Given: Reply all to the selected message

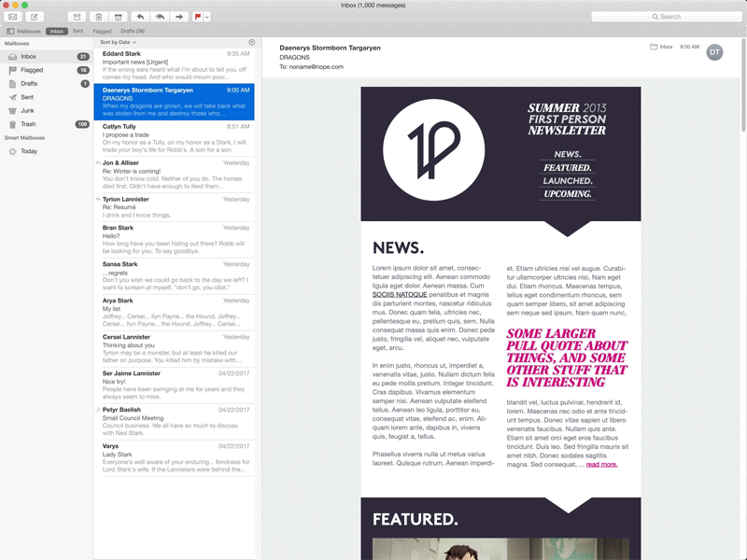Looking at the screenshot, I should [x=160, y=17].
